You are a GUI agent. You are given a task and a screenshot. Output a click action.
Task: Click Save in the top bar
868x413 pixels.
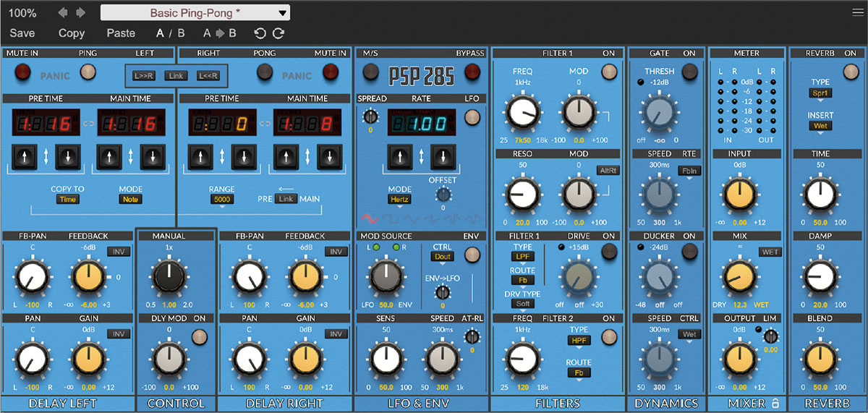point(22,33)
